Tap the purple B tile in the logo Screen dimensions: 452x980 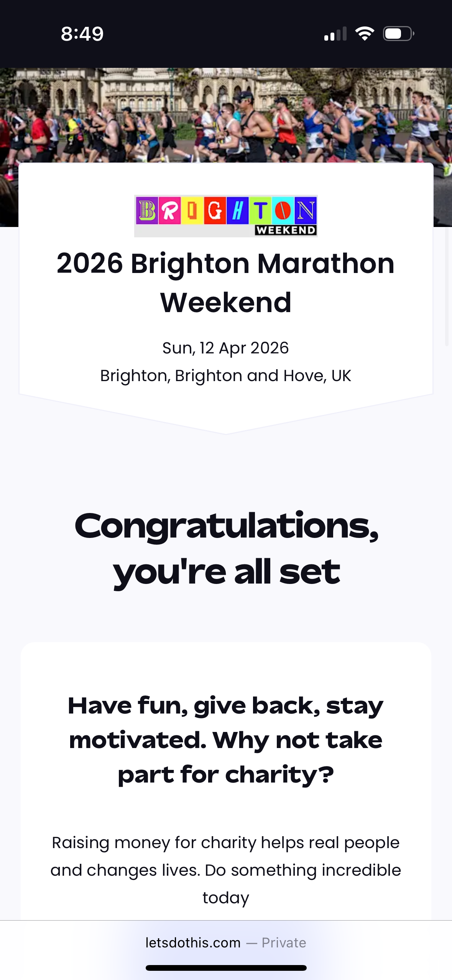point(147,210)
